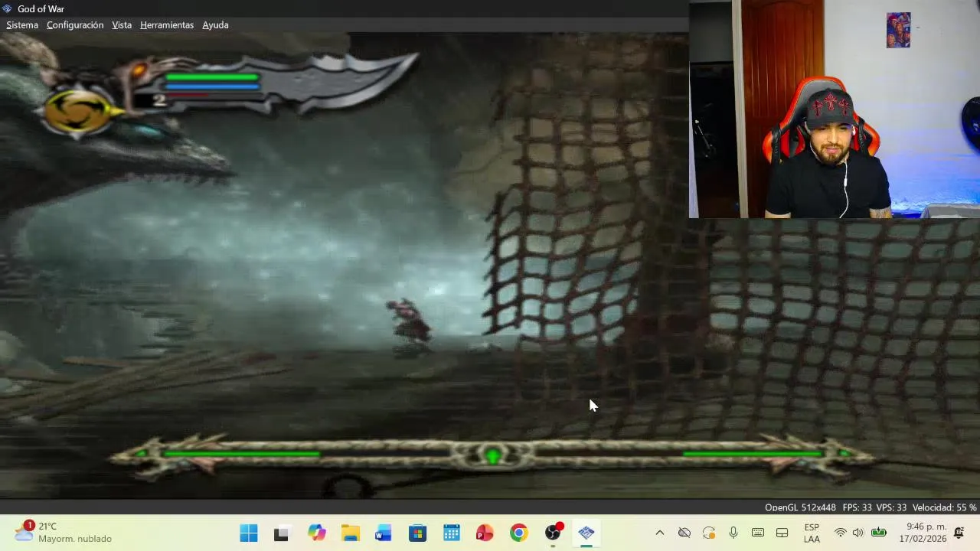Click the Kratos character in the game
The width and height of the screenshot is (980, 551).
(x=410, y=327)
